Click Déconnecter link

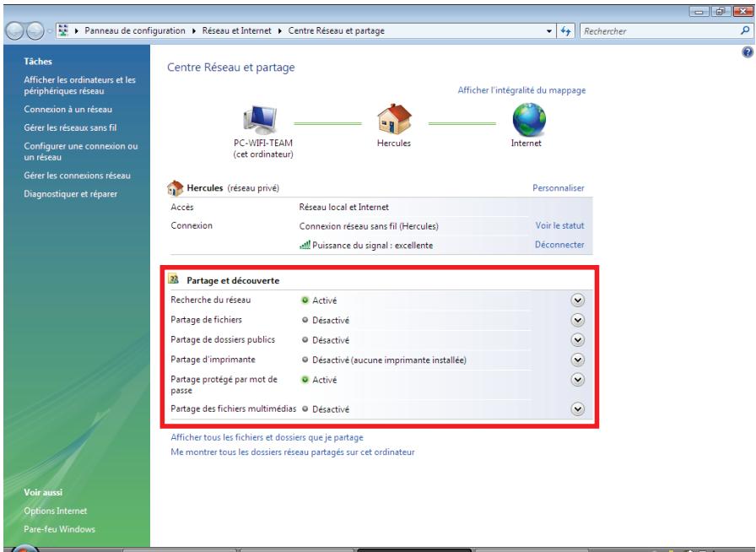[x=559, y=245]
